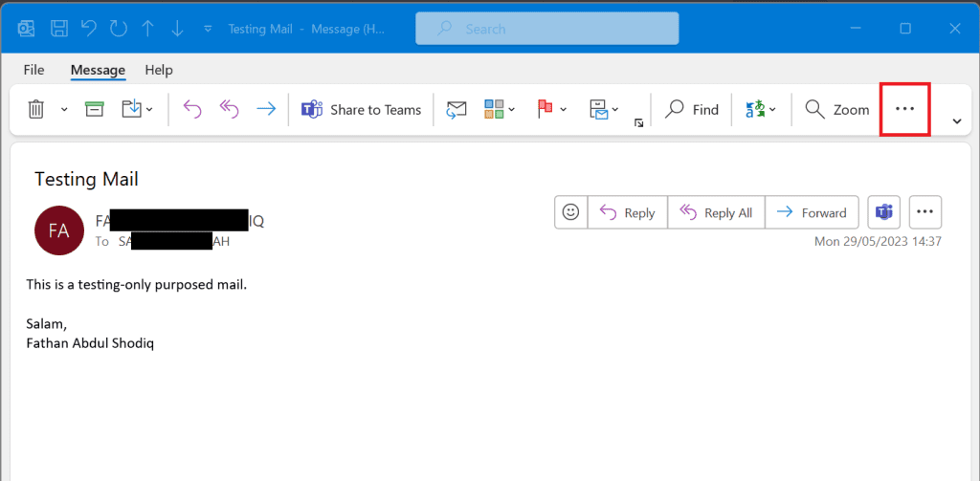Redo the action in the title bar
980x481 pixels.
pos(118,29)
